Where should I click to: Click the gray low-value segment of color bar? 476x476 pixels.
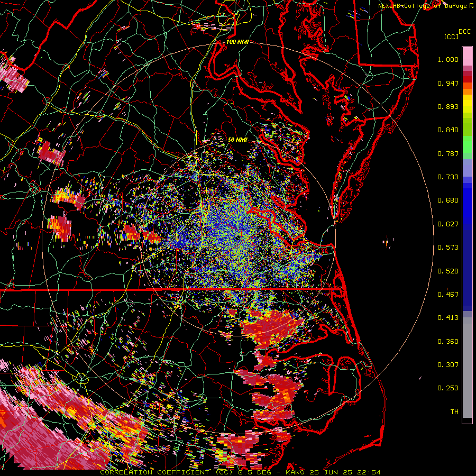(x=467, y=368)
